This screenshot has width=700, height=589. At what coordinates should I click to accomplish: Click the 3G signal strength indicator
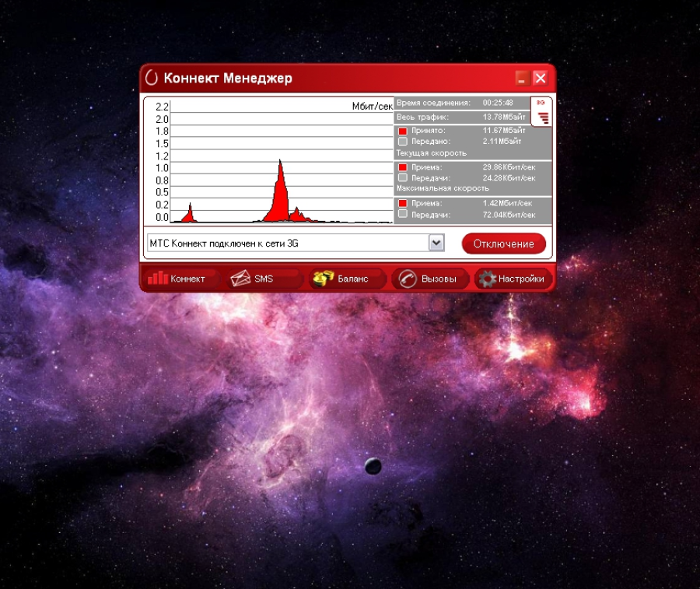(541, 111)
